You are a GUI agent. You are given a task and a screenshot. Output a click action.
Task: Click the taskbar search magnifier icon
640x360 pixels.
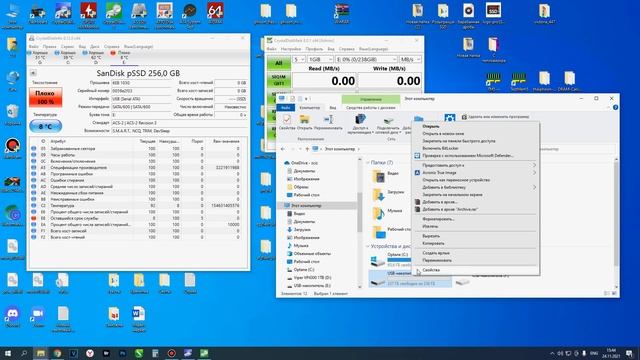[x=24, y=353]
